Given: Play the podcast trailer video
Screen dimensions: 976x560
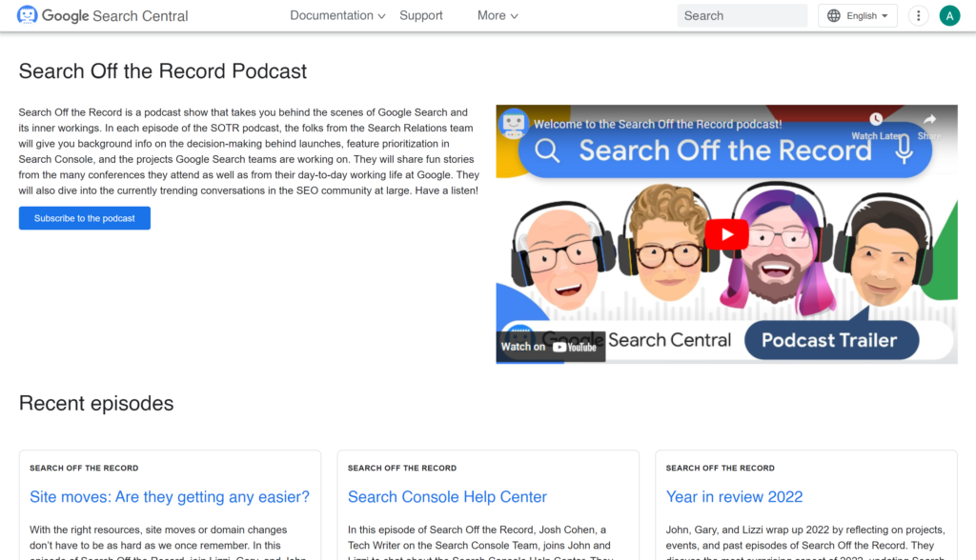Looking at the screenshot, I should point(726,234).
